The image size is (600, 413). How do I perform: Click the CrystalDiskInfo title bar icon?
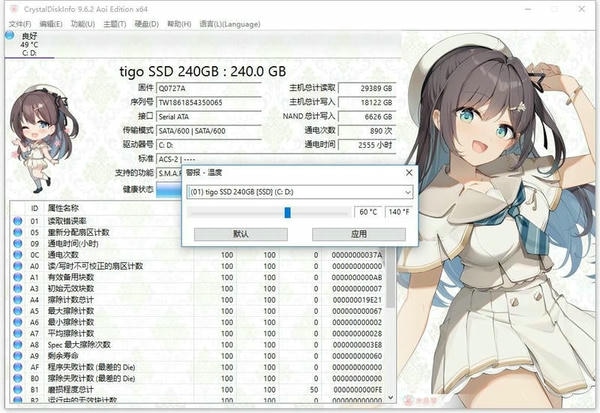14,8
